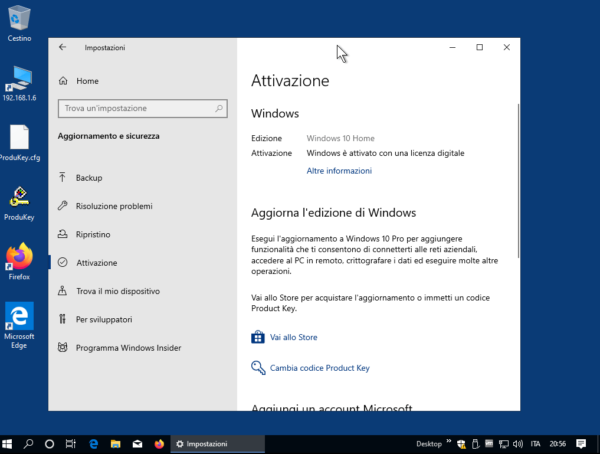
Task: Click the Vai allo Store link
Action: pos(293,337)
